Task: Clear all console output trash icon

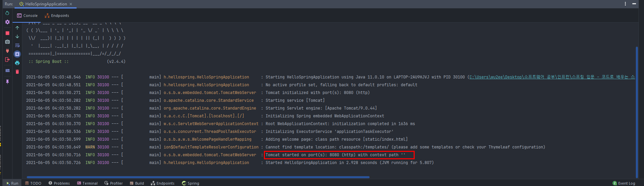Action: 17,72
